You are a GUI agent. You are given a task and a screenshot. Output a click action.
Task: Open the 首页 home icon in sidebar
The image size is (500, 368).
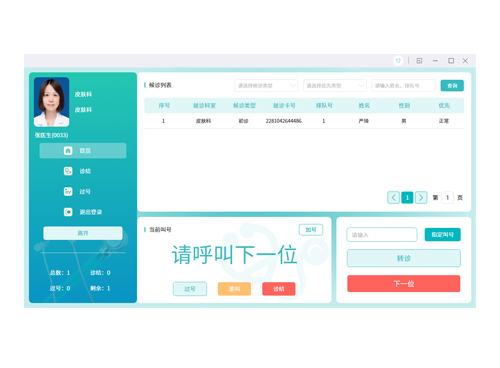tap(68, 151)
